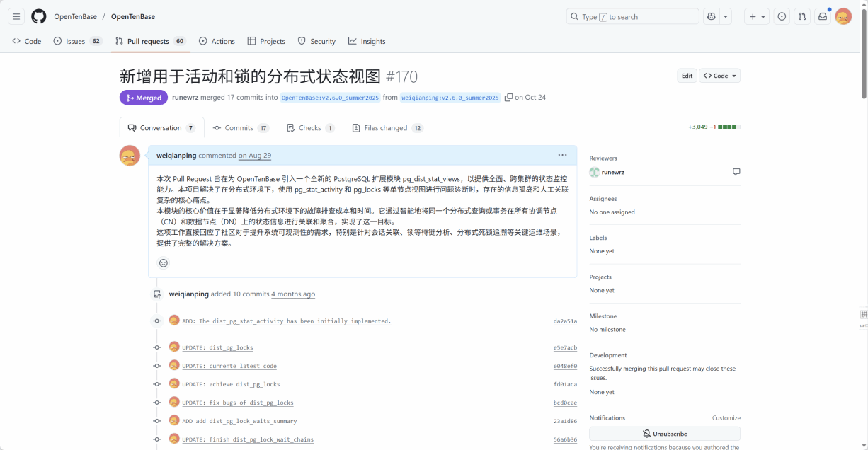Open the Copilot dropdown arrow
This screenshot has width=868, height=450.
pos(726,16)
